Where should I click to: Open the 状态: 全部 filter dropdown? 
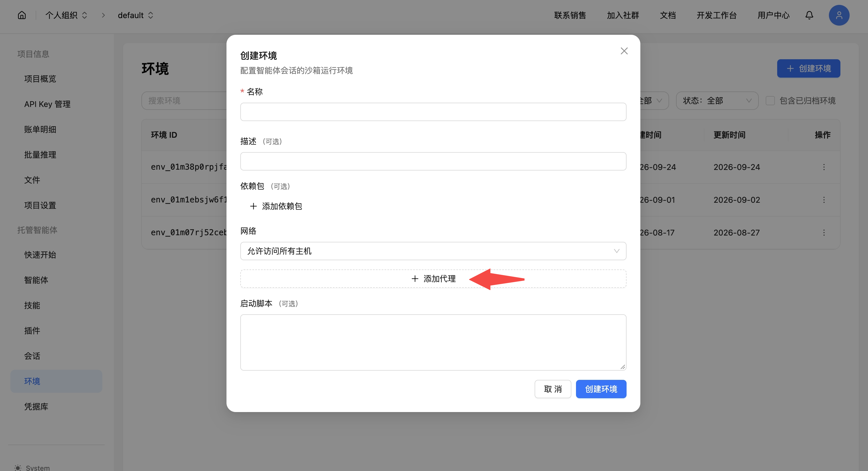pos(717,101)
